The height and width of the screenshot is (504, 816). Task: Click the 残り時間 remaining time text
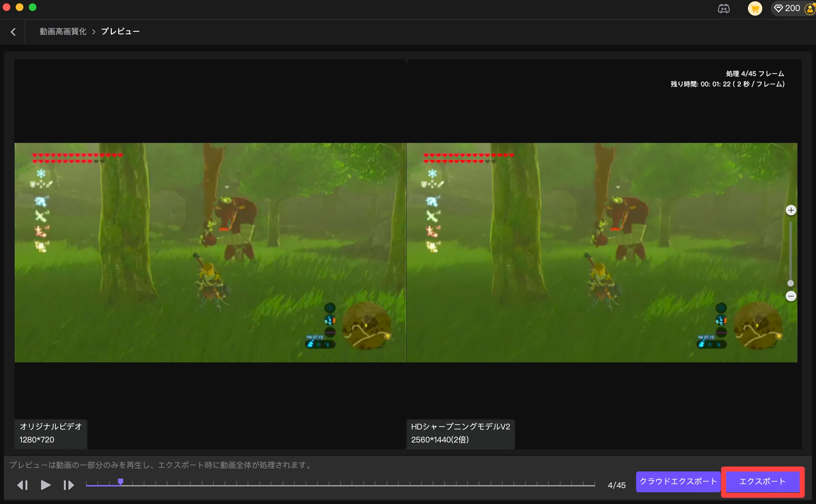727,84
